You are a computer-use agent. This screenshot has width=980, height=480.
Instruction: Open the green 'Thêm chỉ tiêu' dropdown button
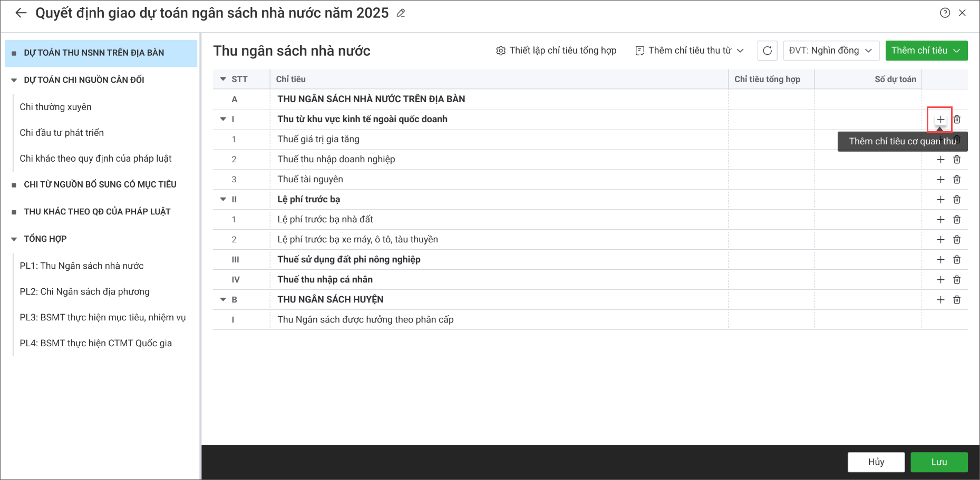point(926,51)
